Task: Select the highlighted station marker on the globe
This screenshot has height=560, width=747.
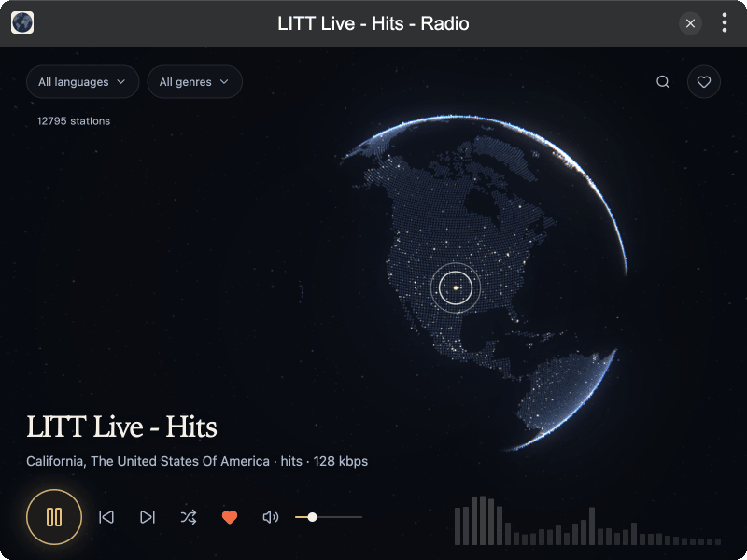Action: pyautogui.click(x=456, y=287)
